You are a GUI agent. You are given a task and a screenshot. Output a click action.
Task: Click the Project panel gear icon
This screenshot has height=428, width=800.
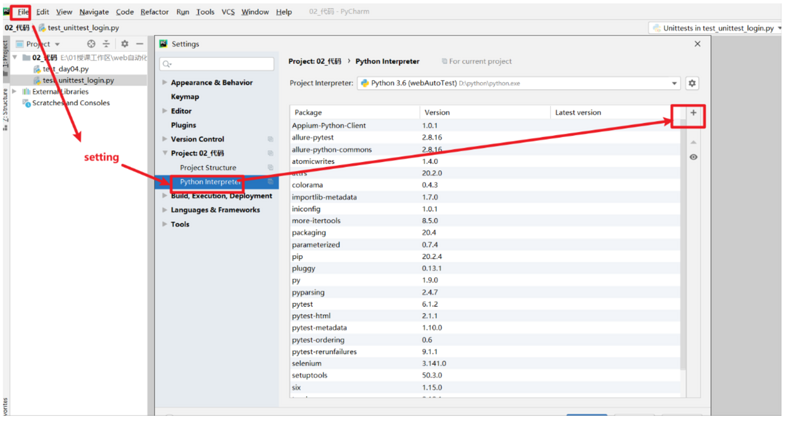[x=124, y=44]
